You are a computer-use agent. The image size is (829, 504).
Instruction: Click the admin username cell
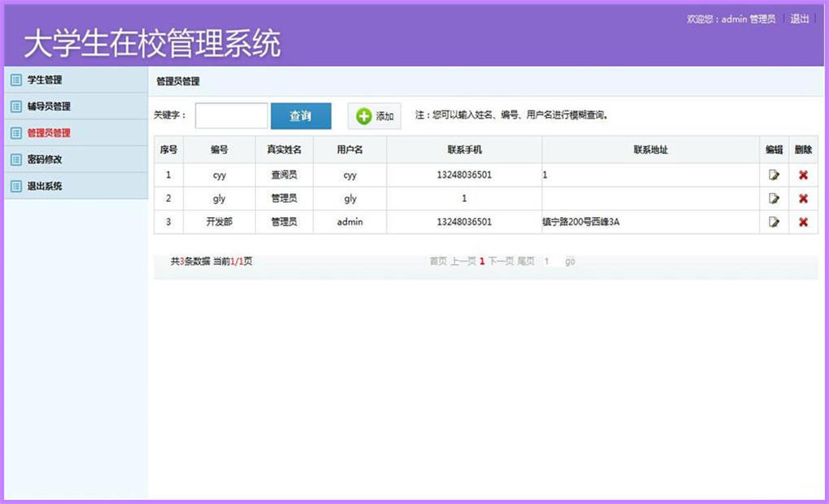(x=350, y=222)
